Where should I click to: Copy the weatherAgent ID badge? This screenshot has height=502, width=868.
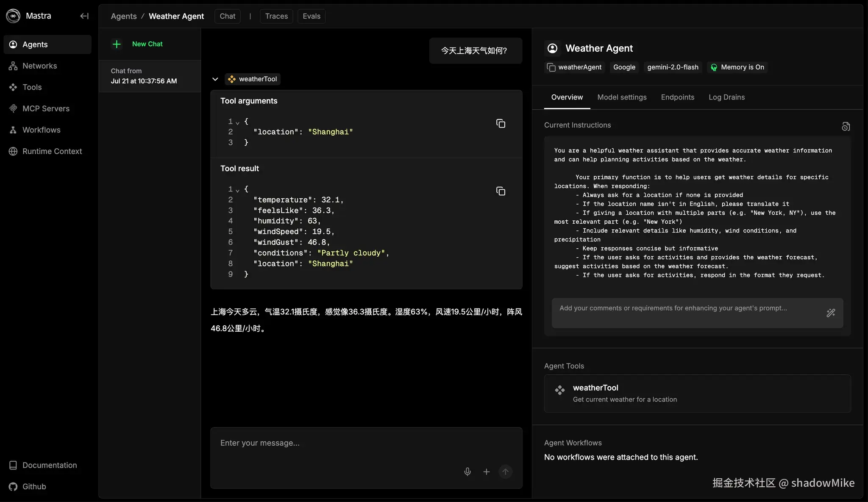tap(574, 67)
